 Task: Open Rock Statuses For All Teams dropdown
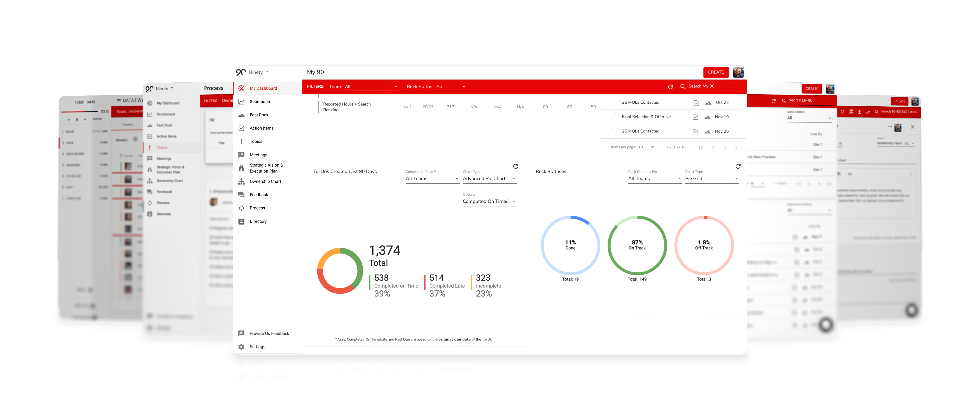click(x=655, y=179)
